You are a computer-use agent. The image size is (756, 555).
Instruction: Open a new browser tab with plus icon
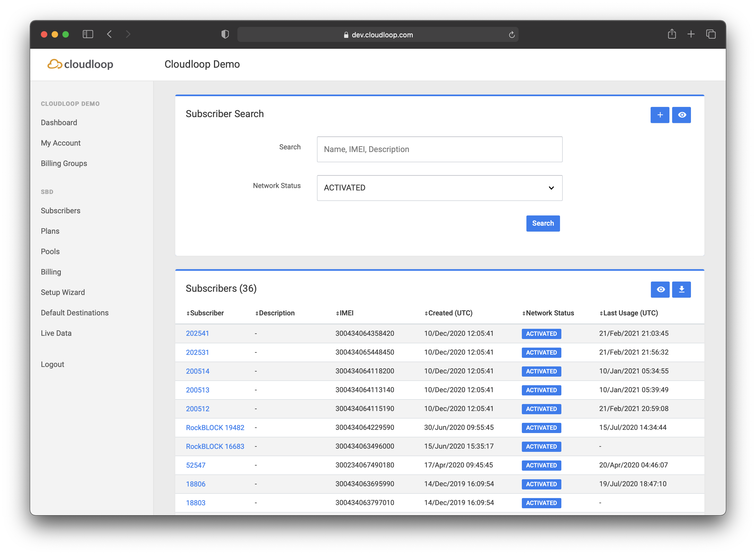691,34
